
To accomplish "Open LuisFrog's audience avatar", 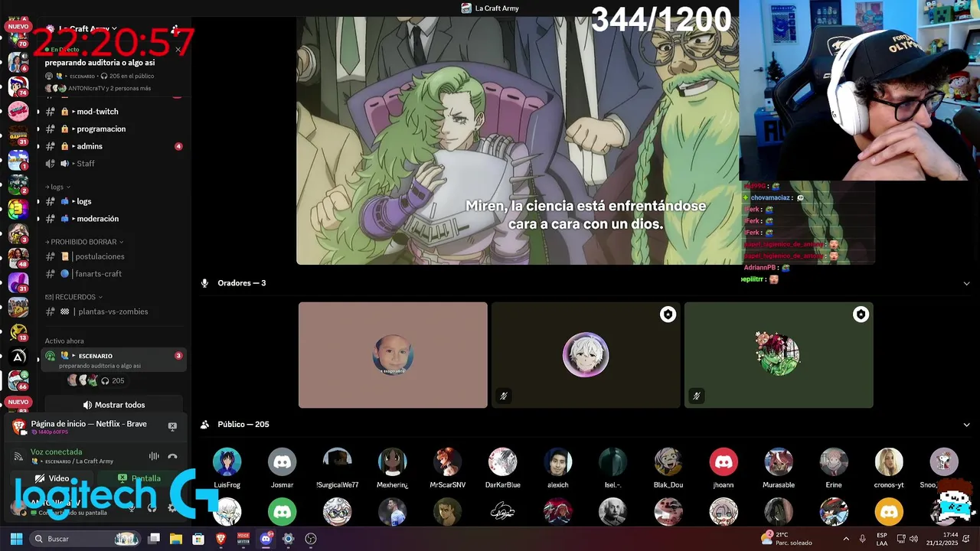I will pyautogui.click(x=227, y=461).
